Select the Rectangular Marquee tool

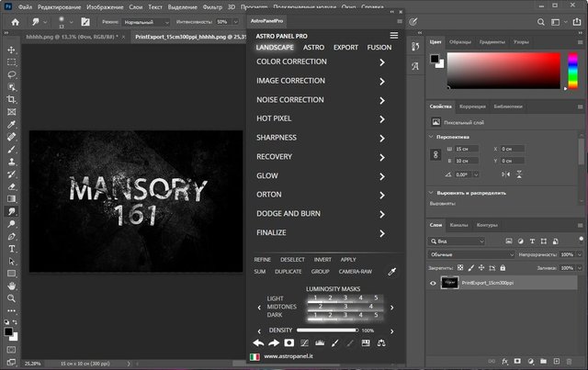pyautogui.click(x=12, y=62)
